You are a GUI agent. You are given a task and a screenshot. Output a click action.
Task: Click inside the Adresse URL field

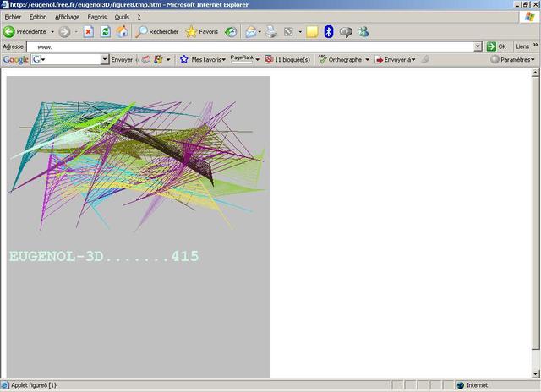coord(254,46)
